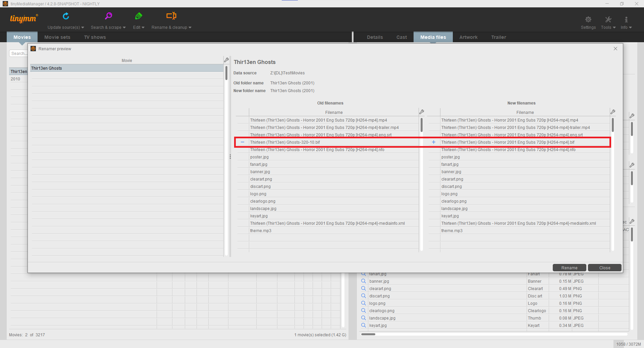Click the wrench icon above the New filenames column

tap(613, 112)
